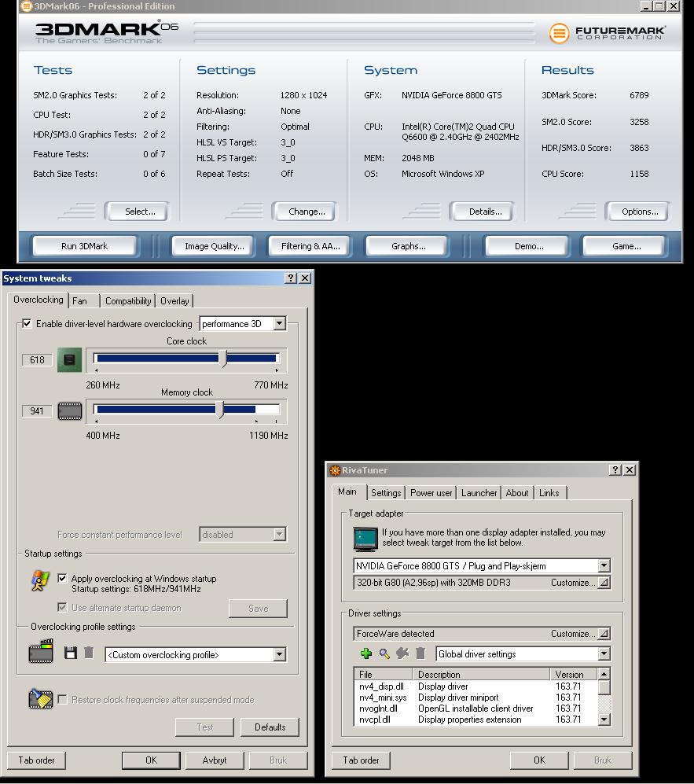This screenshot has width=694, height=784.
Task: Delete overclocking profile via trash icon
Action: pos(89,653)
